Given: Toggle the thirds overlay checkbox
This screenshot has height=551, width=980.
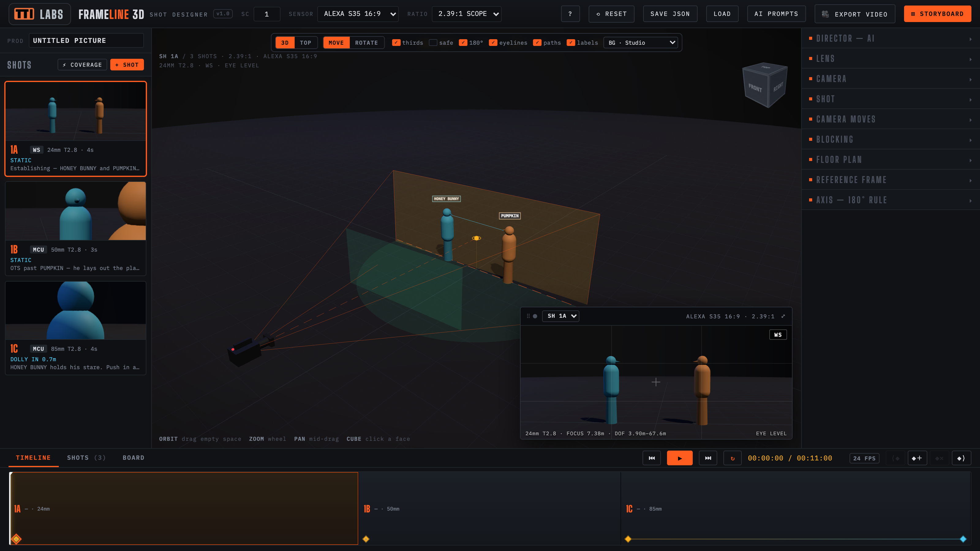Looking at the screenshot, I should 396,43.
